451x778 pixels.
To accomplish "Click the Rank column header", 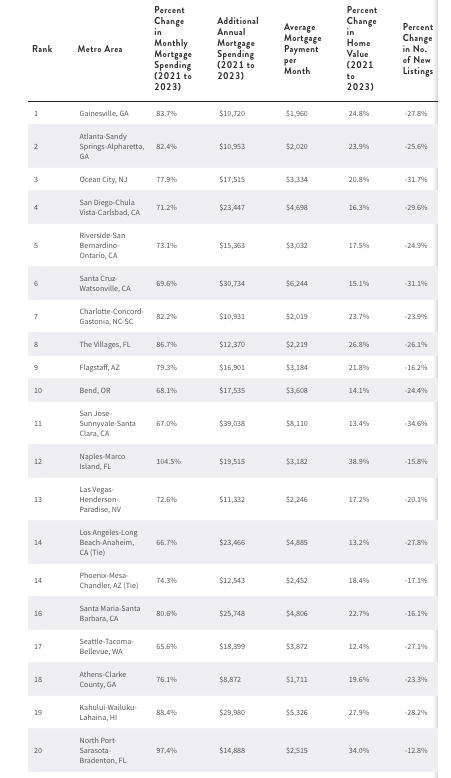I will coord(42,49).
